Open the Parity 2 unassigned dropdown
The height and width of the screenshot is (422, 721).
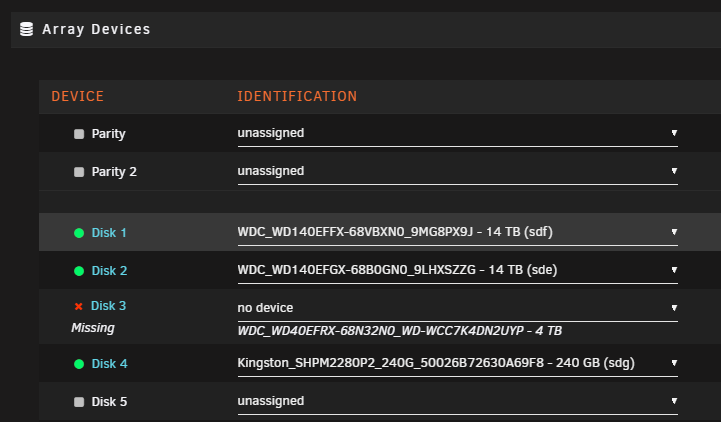(458, 171)
